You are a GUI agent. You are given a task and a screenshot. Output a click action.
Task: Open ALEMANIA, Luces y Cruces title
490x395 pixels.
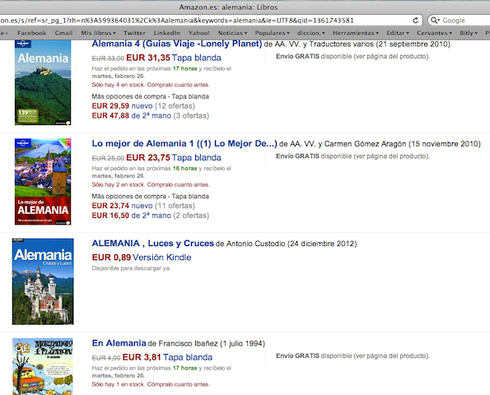coord(153,243)
